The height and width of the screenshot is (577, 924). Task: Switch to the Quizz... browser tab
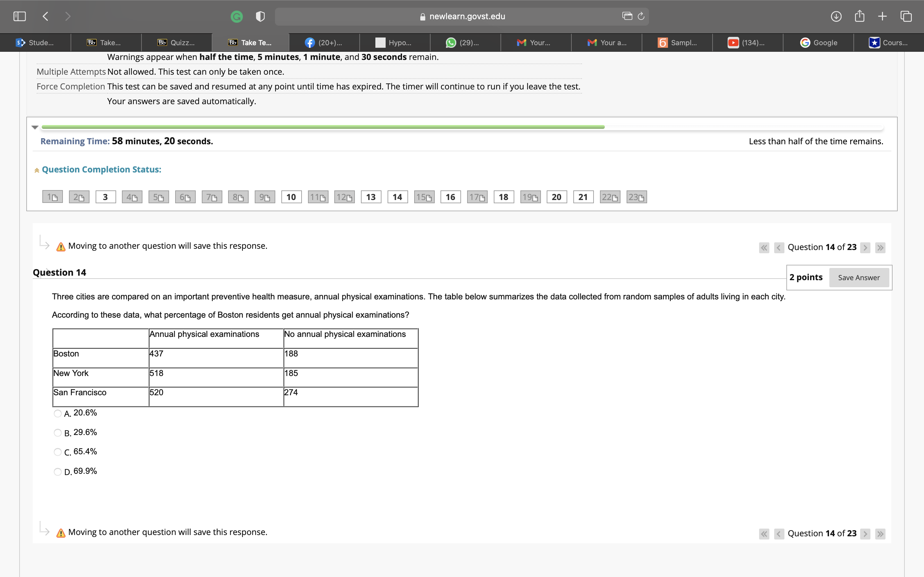[176, 43]
